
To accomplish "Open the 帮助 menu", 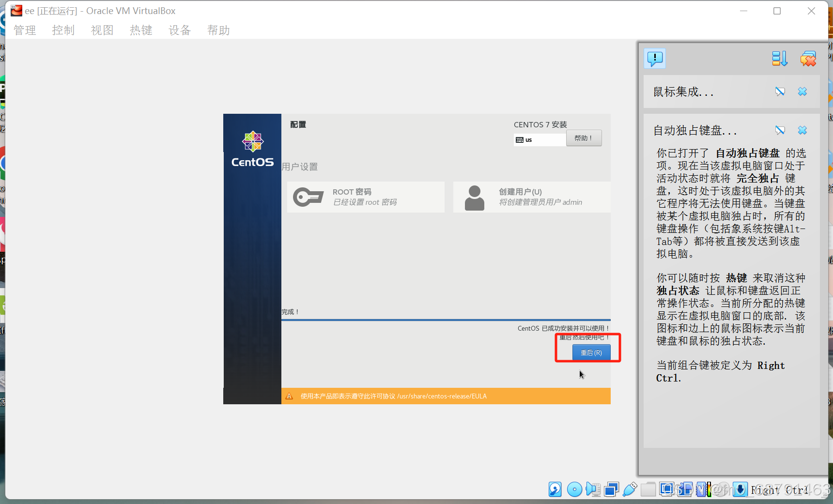I will pos(218,30).
